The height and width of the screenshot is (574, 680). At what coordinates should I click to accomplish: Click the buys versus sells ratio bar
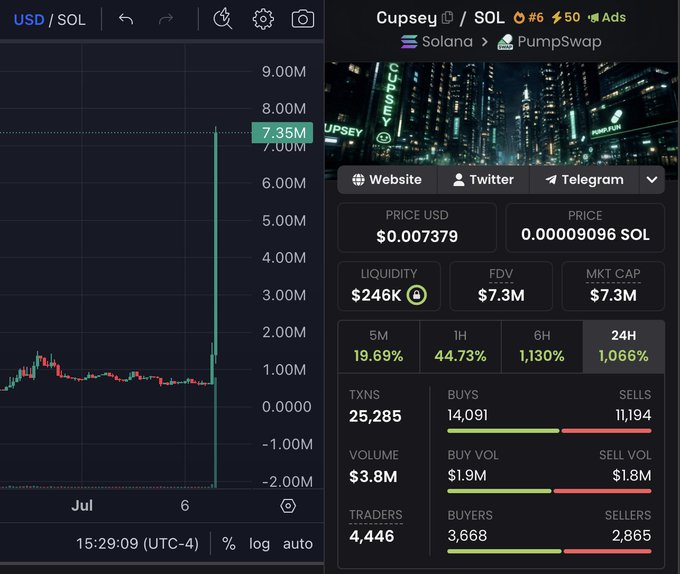[x=549, y=431]
